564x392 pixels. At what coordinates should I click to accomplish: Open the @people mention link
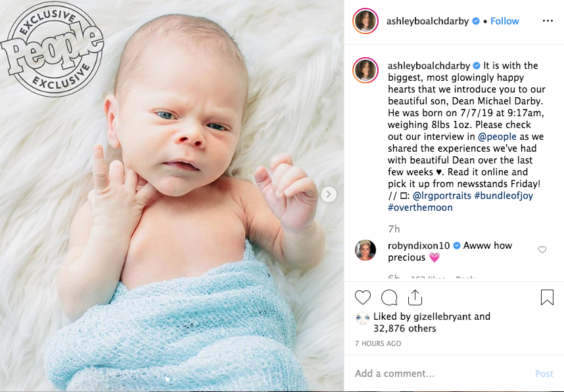click(x=497, y=137)
